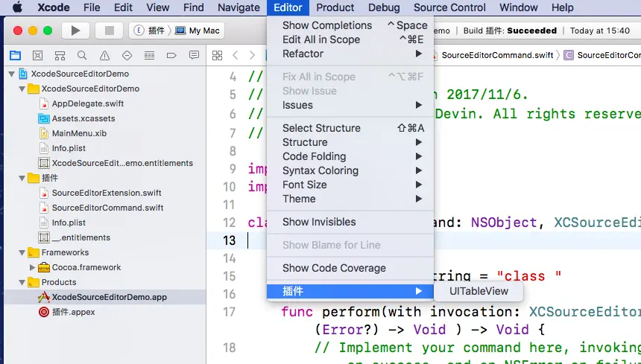The height and width of the screenshot is (364, 641).
Task: Open the Theme submenu
Action: (350, 199)
